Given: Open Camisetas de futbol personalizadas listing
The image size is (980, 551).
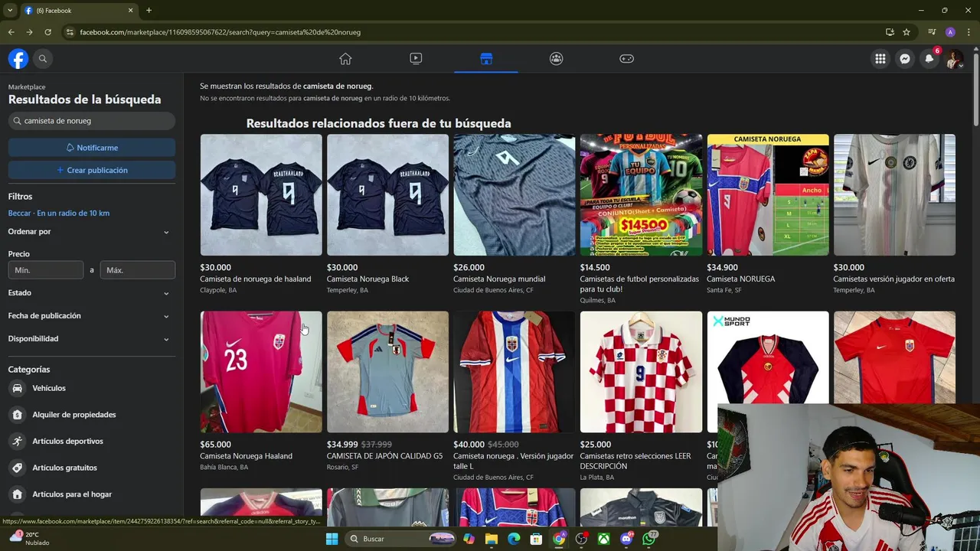Looking at the screenshot, I should click(641, 219).
